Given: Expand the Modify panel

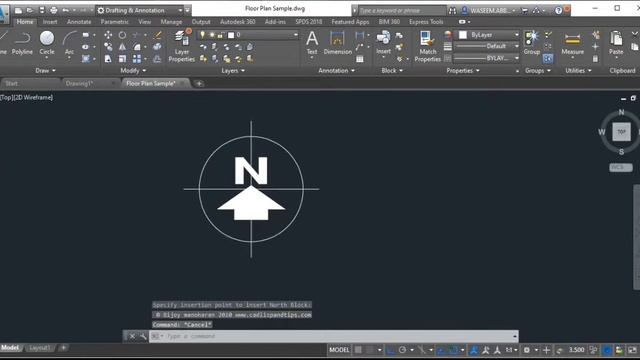Looking at the screenshot, I should (133, 71).
